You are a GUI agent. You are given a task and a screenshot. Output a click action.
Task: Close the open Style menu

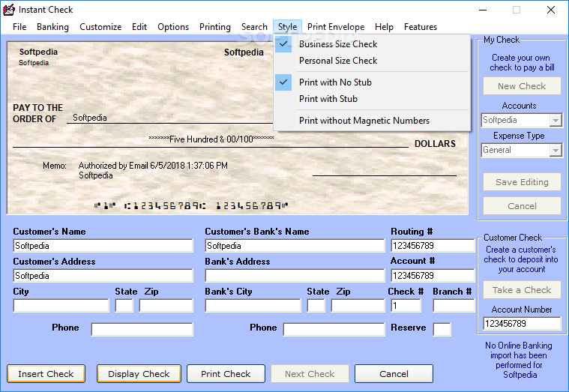(287, 27)
